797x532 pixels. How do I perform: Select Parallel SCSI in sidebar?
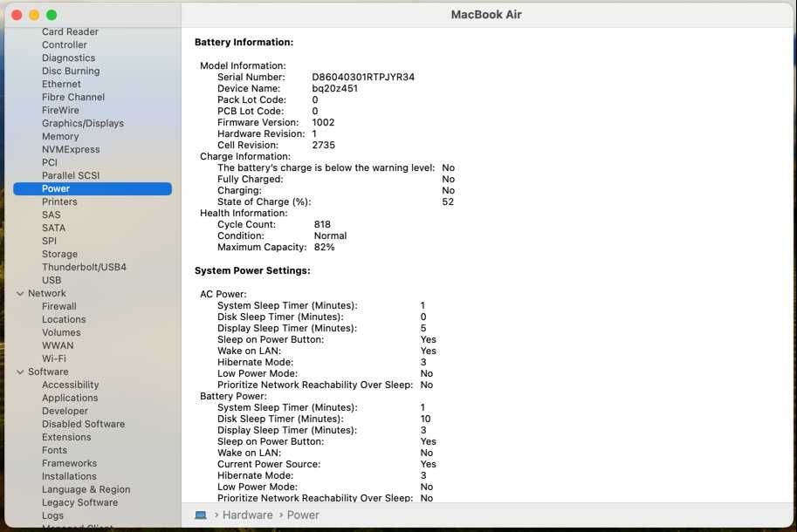pyautogui.click(x=71, y=175)
